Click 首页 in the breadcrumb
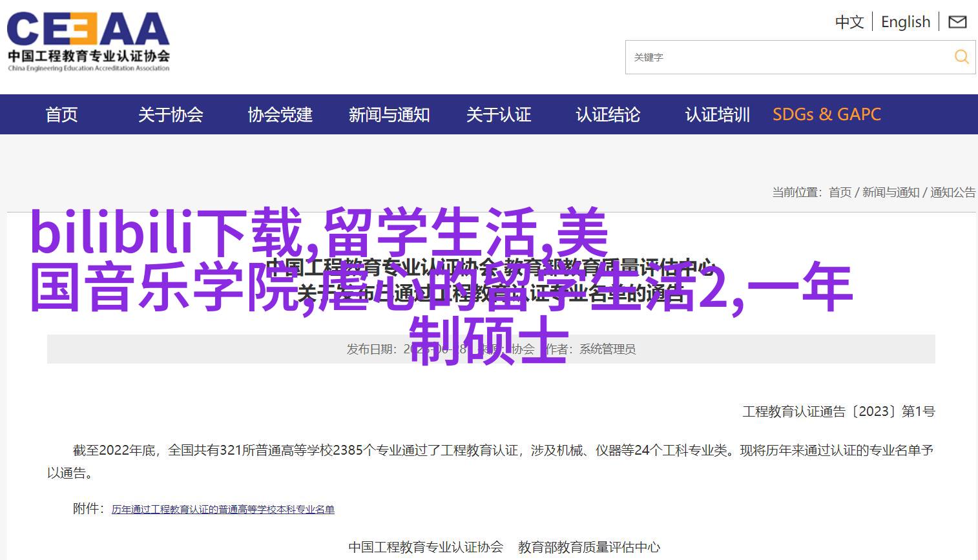This screenshot has width=978, height=560. point(840,192)
